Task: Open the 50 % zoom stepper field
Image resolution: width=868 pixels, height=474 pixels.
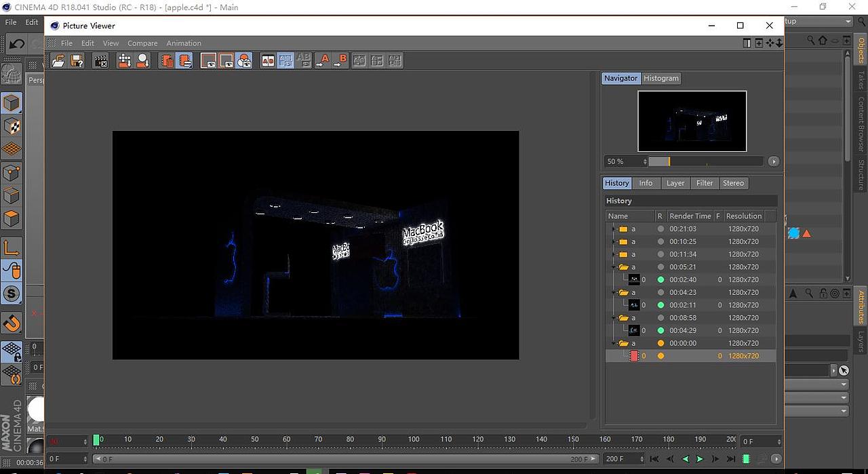Action: pyautogui.click(x=625, y=161)
